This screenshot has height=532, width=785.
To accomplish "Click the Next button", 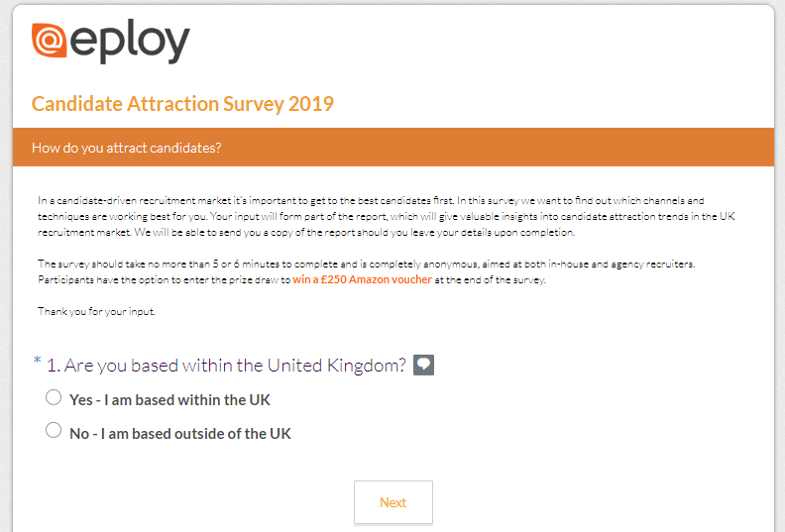I will coord(393,502).
